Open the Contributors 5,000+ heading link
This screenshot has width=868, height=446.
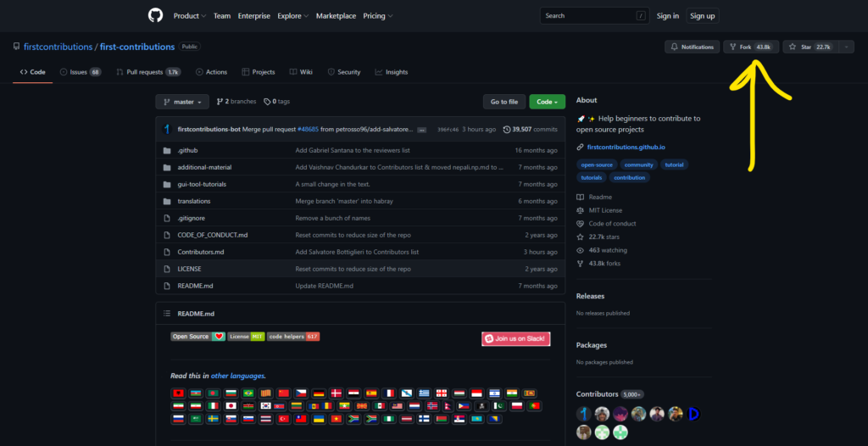610,394
